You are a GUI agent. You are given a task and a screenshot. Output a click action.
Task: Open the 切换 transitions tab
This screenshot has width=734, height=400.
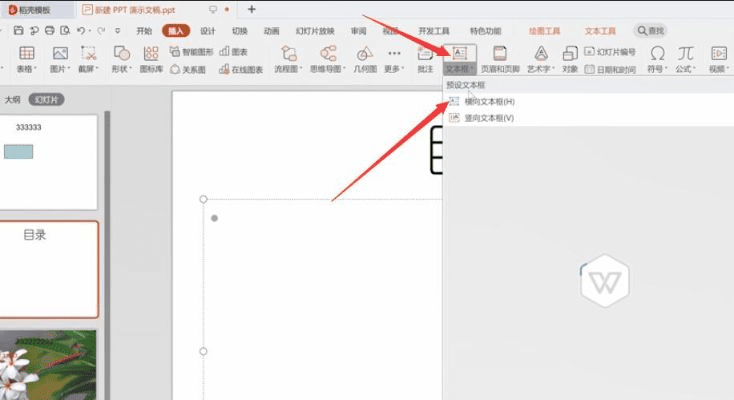(x=239, y=31)
